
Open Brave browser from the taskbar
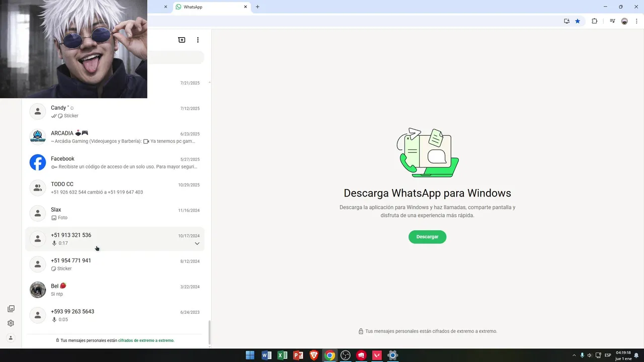[x=314, y=355]
